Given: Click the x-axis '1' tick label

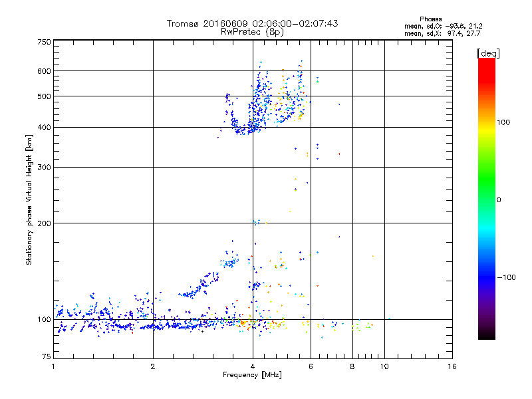Looking at the screenshot, I should click(x=53, y=366).
